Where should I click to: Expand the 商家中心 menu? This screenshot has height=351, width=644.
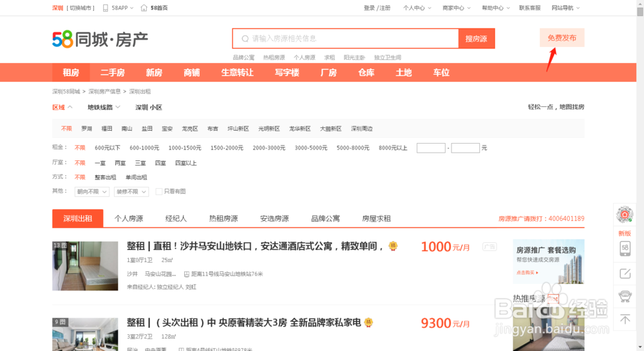pyautogui.click(x=456, y=8)
